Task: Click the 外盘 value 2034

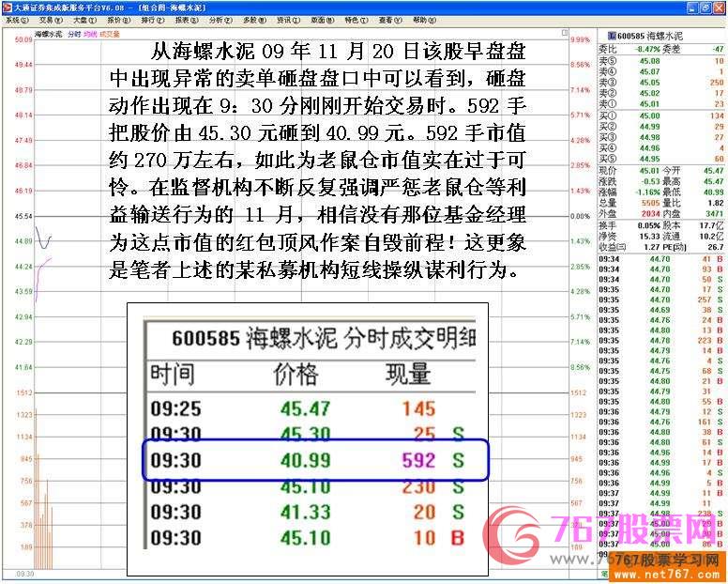Action: coord(650,214)
